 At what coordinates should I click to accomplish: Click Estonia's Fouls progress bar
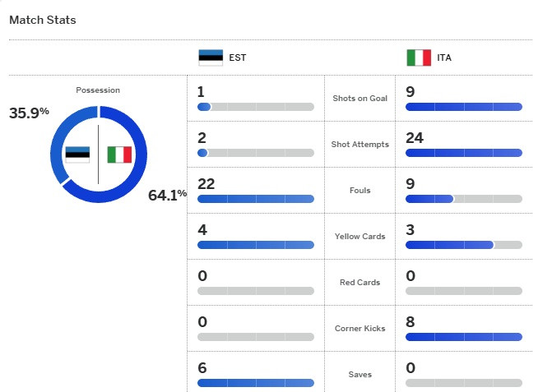256,199
